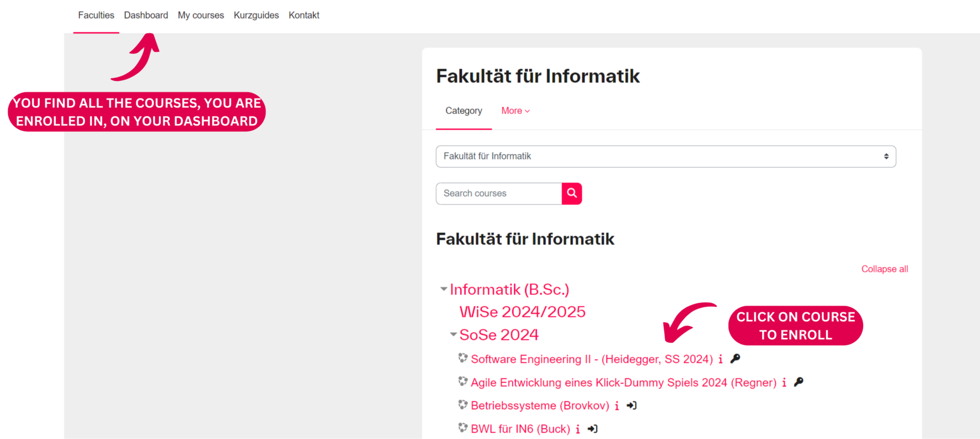The height and width of the screenshot is (439, 980).
Task: Open the More dropdown menu
Action: (515, 111)
